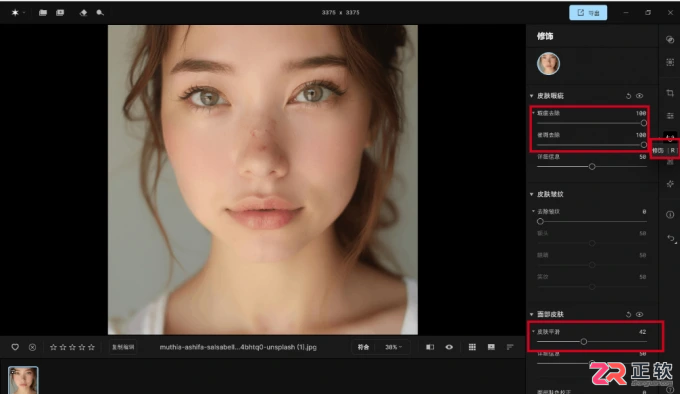Toggle the eye preview icon in bottom bar
Viewport: 680px width, 394px height.
pos(449,347)
